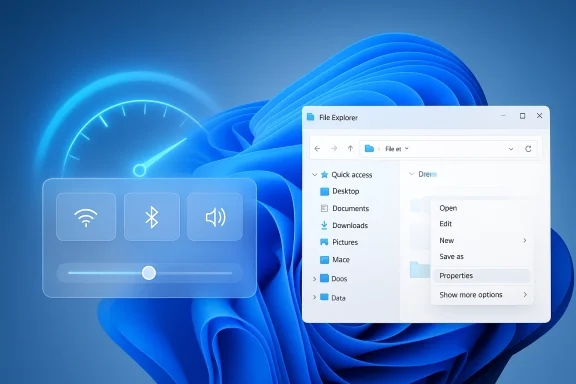Click the Data folder icon
This screenshot has height=384, width=576.
click(x=324, y=297)
